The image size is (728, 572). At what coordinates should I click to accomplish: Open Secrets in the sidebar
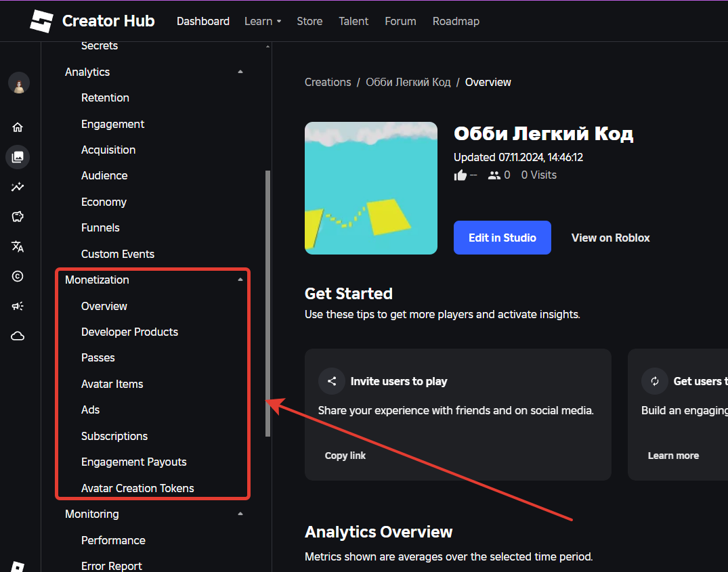pyautogui.click(x=100, y=45)
